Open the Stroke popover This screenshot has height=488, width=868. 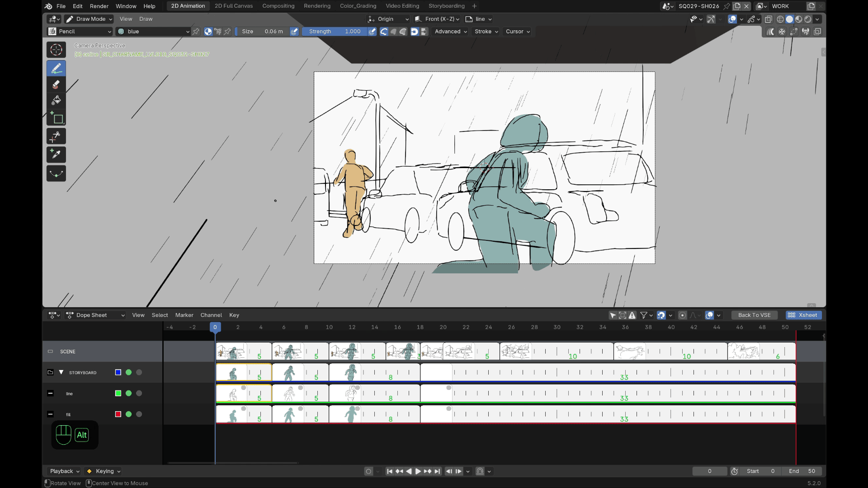[x=486, y=32]
